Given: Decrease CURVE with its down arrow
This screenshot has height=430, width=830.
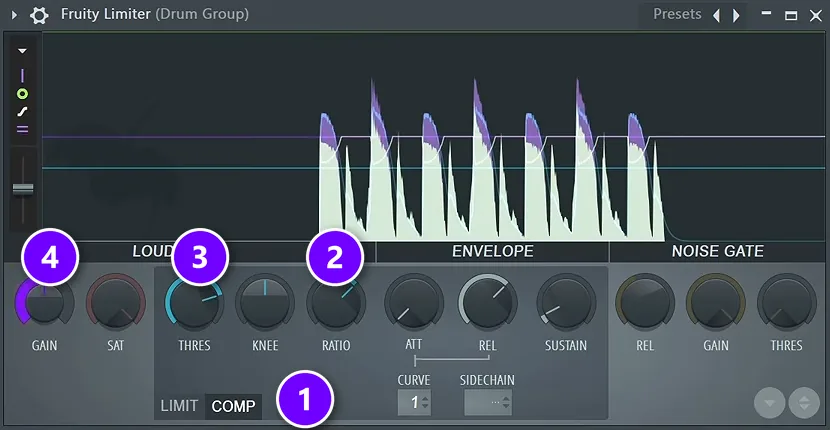Looking at the screenshot, I should pyautogui.click(x=426, y=408).
